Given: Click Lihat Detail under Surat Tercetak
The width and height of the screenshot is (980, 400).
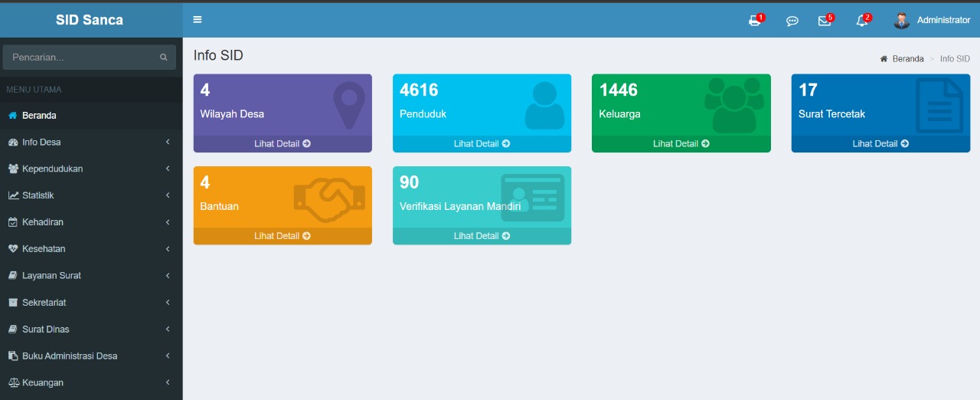Looking at the screenshot, I should (x=880, y=143).
